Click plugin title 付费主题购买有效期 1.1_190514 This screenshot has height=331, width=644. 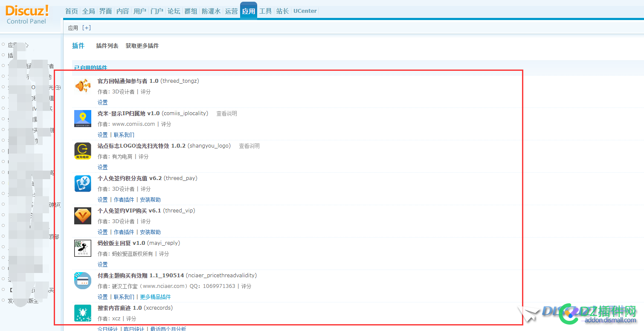(x=141, y=276)
